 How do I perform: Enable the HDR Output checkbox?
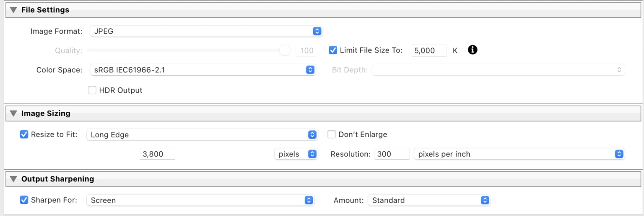[x=92, y=90]
